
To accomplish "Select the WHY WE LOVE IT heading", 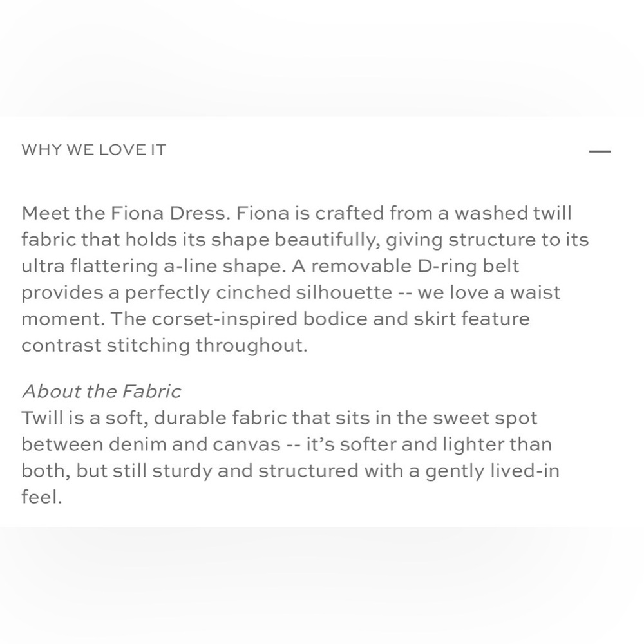I will point(94,150).
